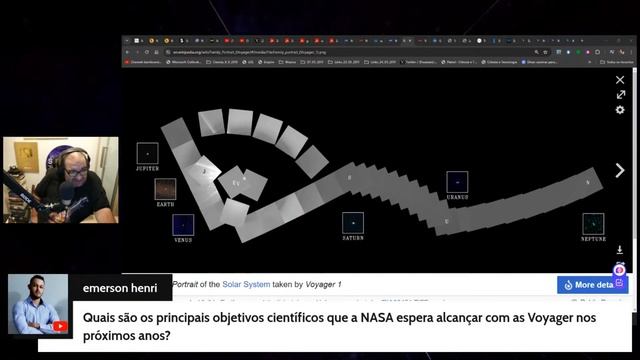The width and height of the screenshot is (640, 360).
Task: Open the browser three-dot menu
Action: (x=631, y=52)
